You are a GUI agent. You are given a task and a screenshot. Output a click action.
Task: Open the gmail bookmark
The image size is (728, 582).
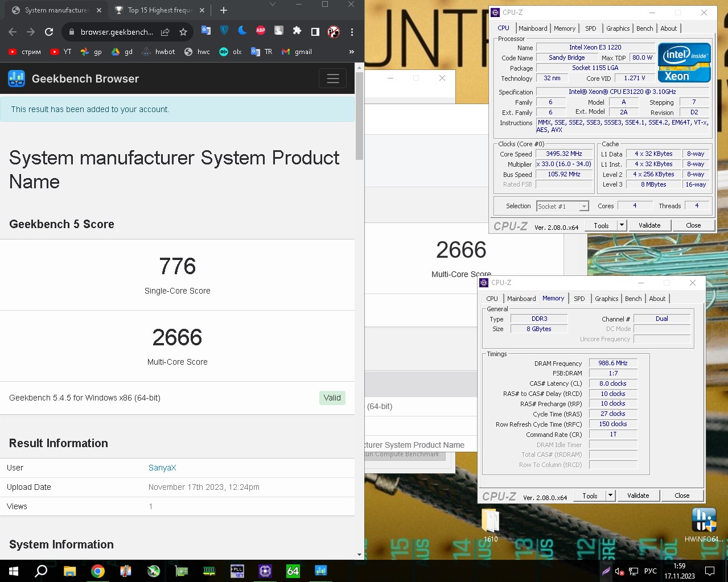coord(297,52)
